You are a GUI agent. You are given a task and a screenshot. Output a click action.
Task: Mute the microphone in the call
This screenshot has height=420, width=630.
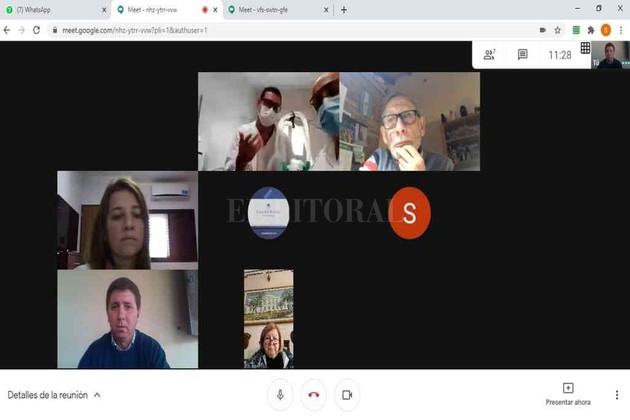click(280, 395)
